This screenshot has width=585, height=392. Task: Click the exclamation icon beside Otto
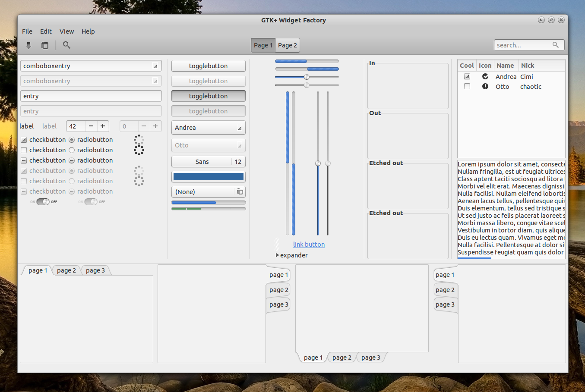pyautogui.click(x=485, y=86)
